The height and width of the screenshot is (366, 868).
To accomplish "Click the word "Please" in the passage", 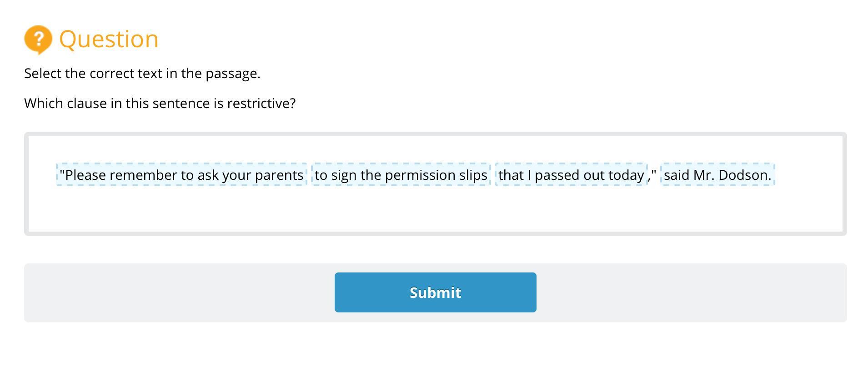I will 85,175.
